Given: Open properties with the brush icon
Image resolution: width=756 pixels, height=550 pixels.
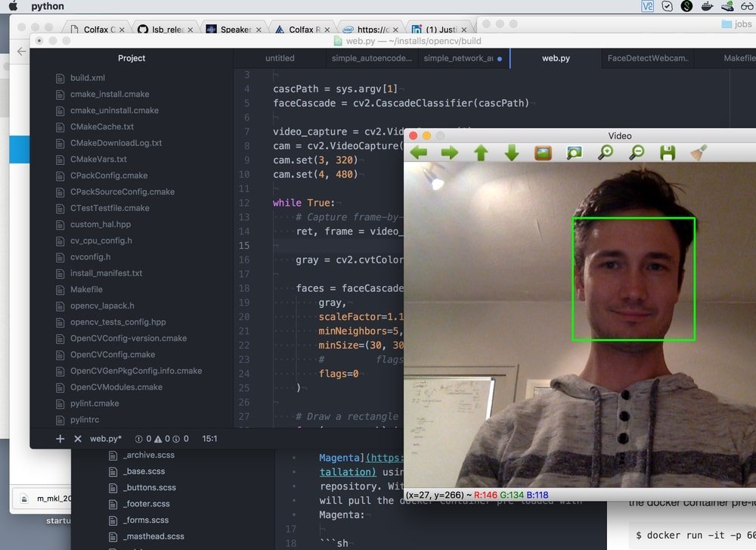Looking at the screenshot, I should [699, 153].
